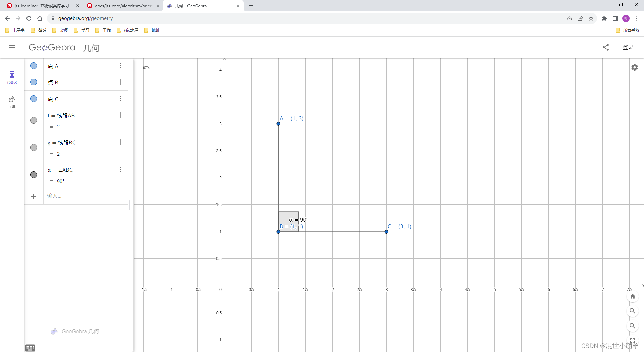Open more options for angle α
Screen dimensions: 644x352
[x=120, y=169]
